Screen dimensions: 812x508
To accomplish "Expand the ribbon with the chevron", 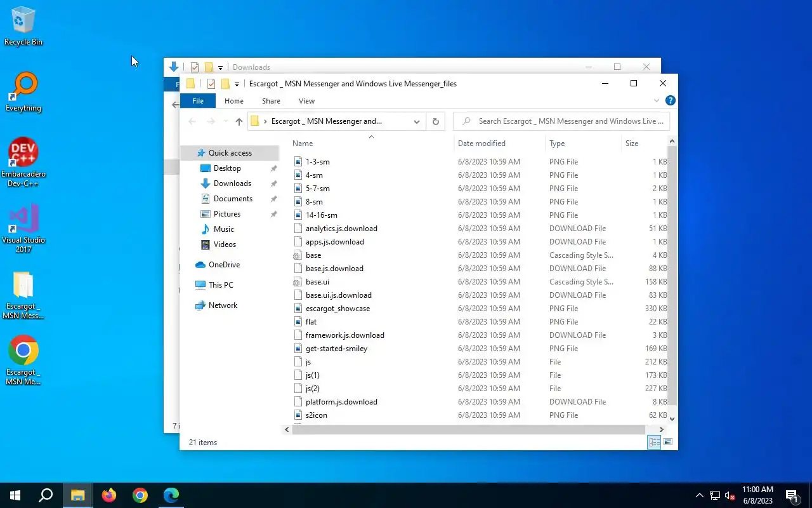I will pos(657,100).
